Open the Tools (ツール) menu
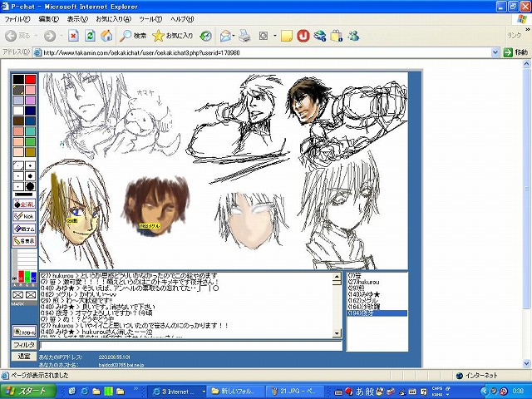 (150, 19)
